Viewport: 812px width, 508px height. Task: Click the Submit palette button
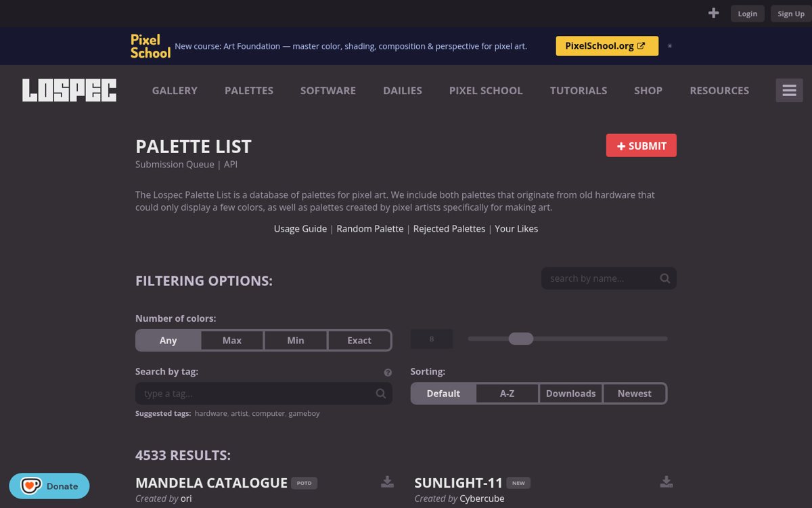coord(641,146)
